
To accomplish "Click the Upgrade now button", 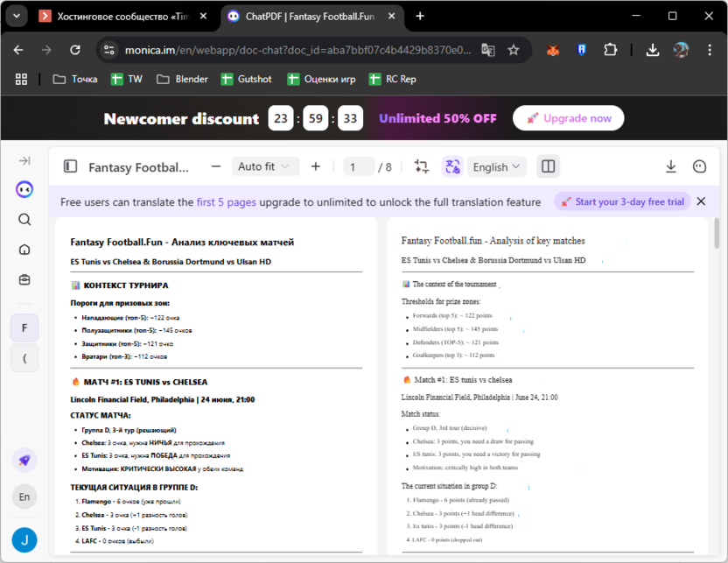I will pyautogui.click(x=568, y=118).
